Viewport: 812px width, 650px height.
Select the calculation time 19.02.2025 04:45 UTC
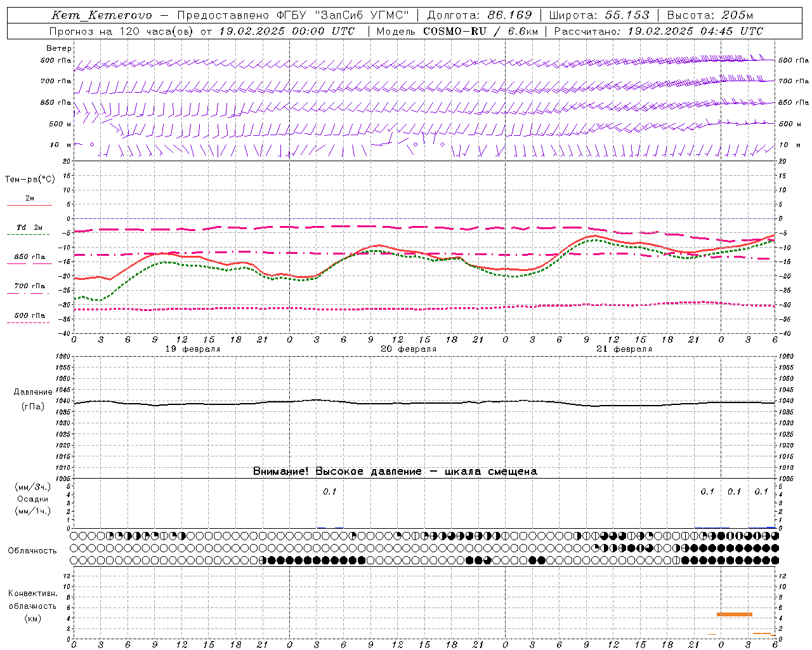point(695,31)
